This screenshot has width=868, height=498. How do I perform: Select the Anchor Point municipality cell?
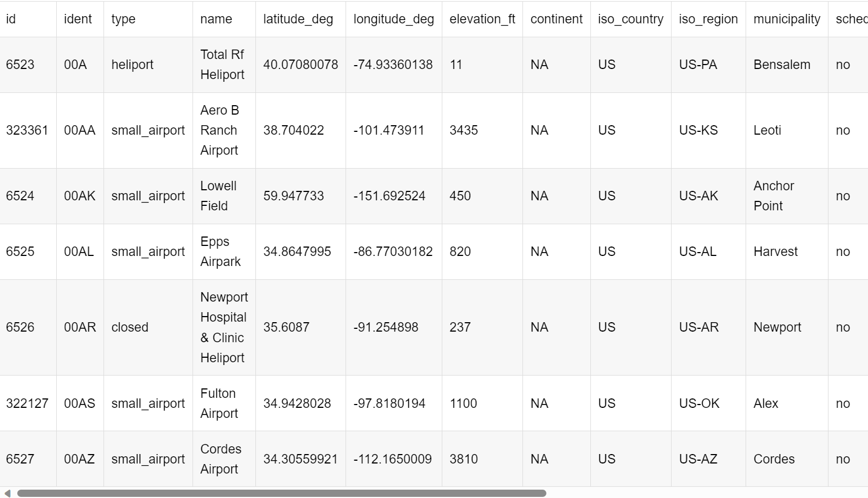coord(774,196)
